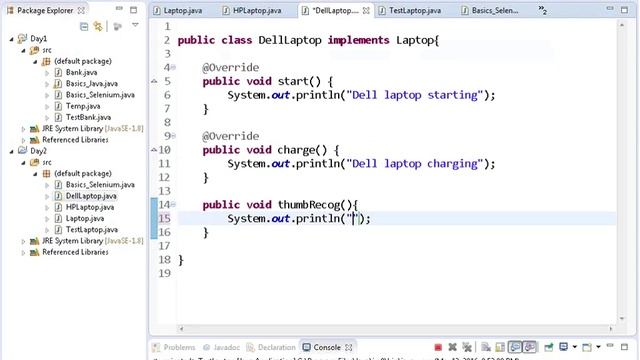Maximize the console panel
The height and width of the screenshot is (360, 640).
pos(624,347)
